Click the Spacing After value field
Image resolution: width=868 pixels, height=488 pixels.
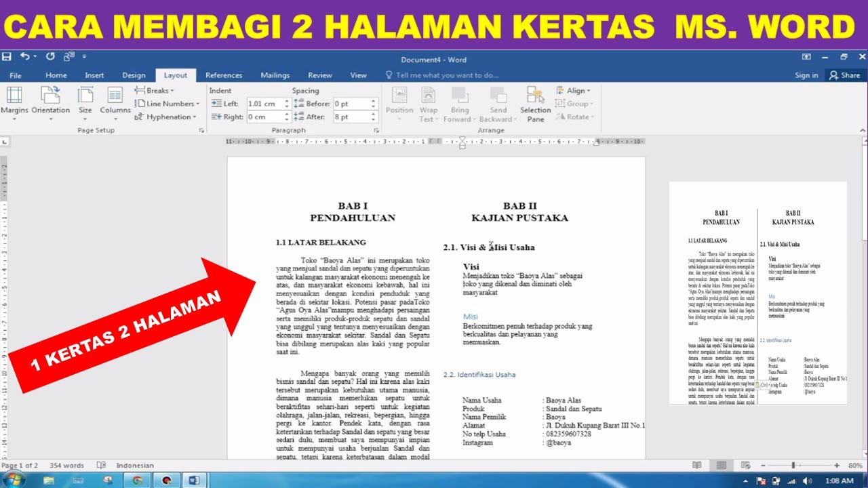pos(350,117)
